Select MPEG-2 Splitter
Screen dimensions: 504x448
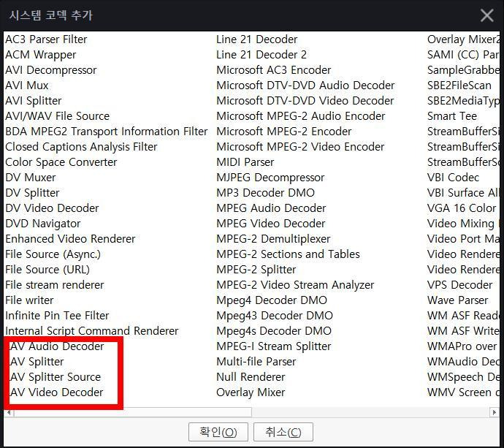point(256,270)
